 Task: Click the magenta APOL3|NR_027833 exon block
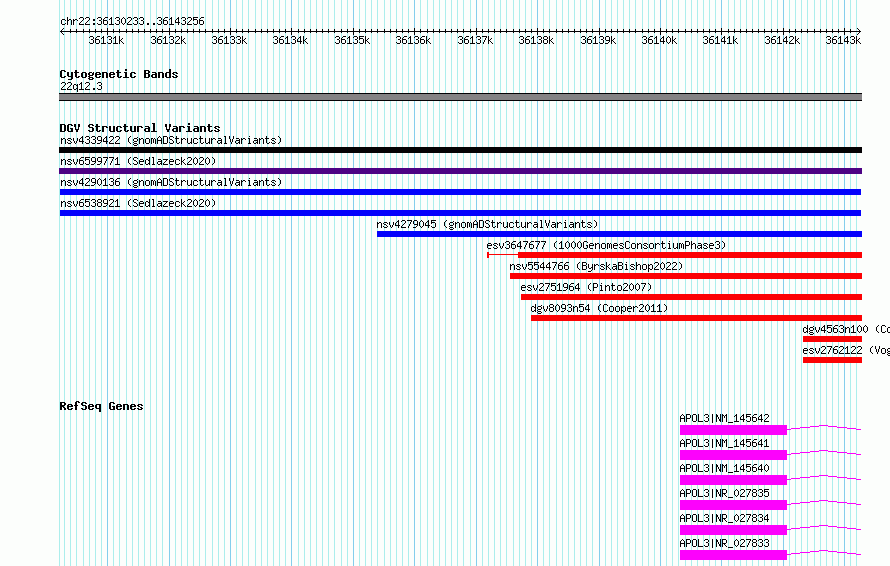(733, 555)
